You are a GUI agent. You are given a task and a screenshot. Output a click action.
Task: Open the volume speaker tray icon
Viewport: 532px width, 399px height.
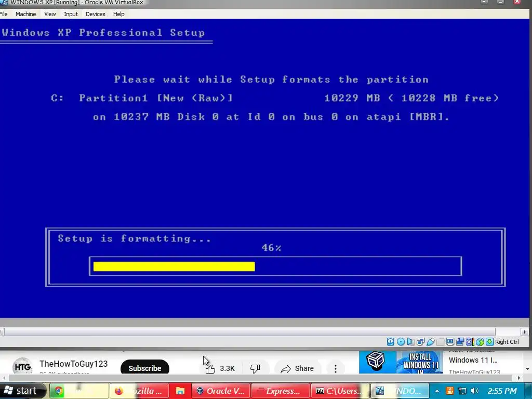[475, 391]
